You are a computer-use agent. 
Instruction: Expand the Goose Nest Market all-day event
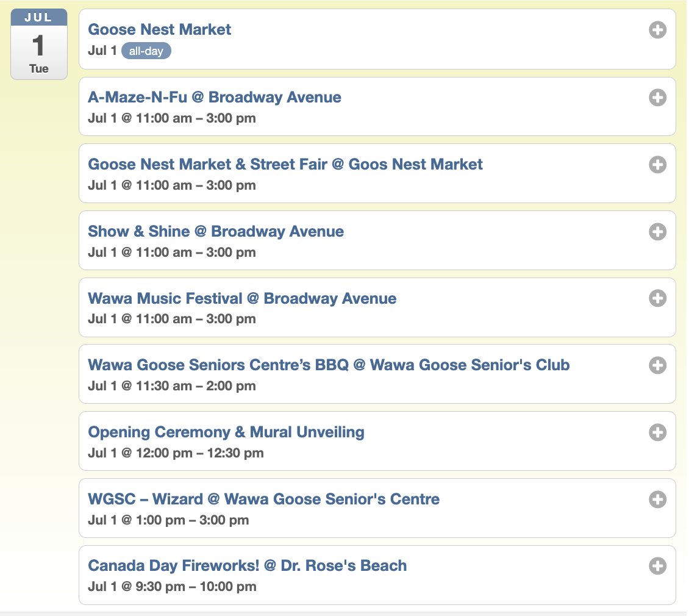[x=657, y=30]
